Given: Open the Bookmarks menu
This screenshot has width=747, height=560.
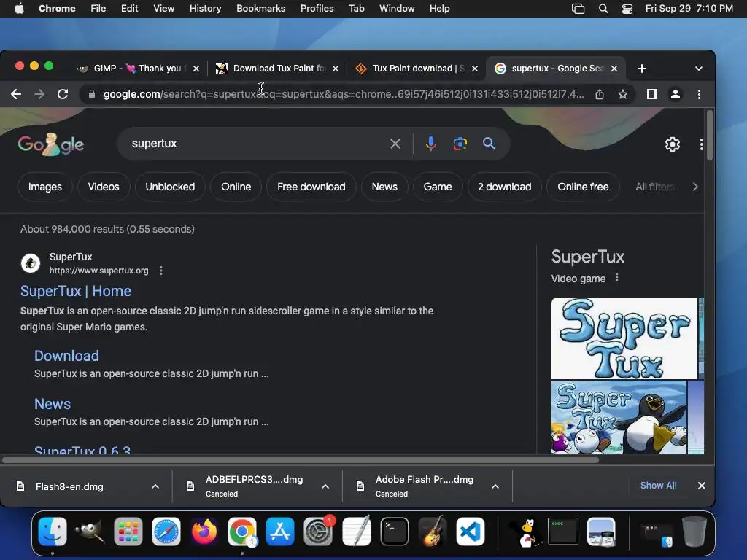Looking at the screenshot, I should pyautogui.click(x=260, y=9).
